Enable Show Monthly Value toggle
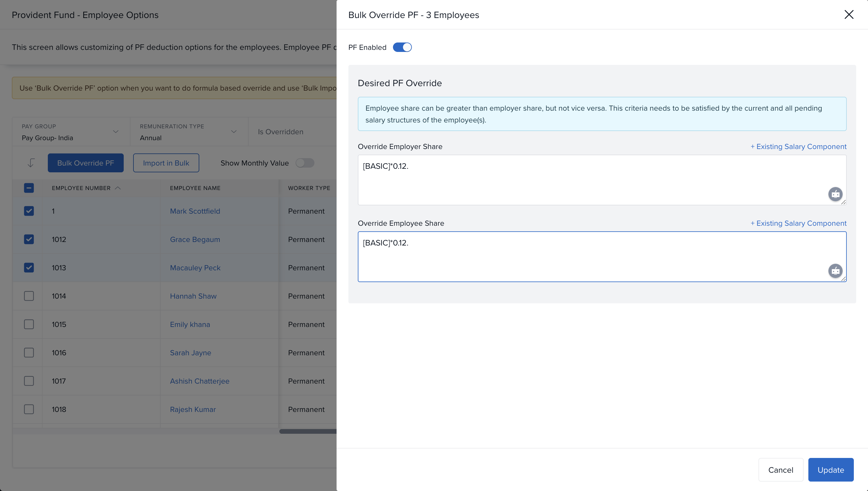This screenshot has width=868, height=491. point(305,163)
